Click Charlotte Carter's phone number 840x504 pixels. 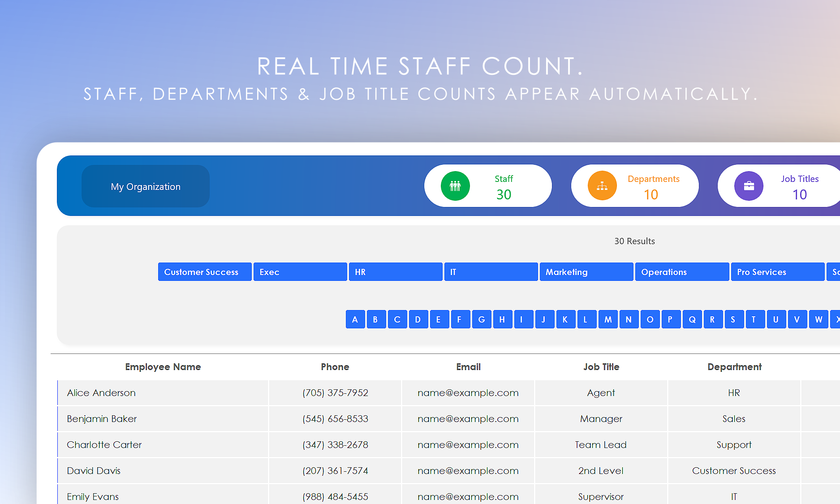click(335, 445)
